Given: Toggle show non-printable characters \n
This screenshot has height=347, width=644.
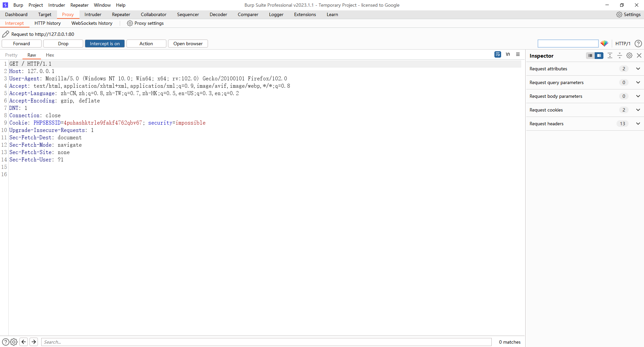Looking at the screenshot, I should (x=508, y=54).
